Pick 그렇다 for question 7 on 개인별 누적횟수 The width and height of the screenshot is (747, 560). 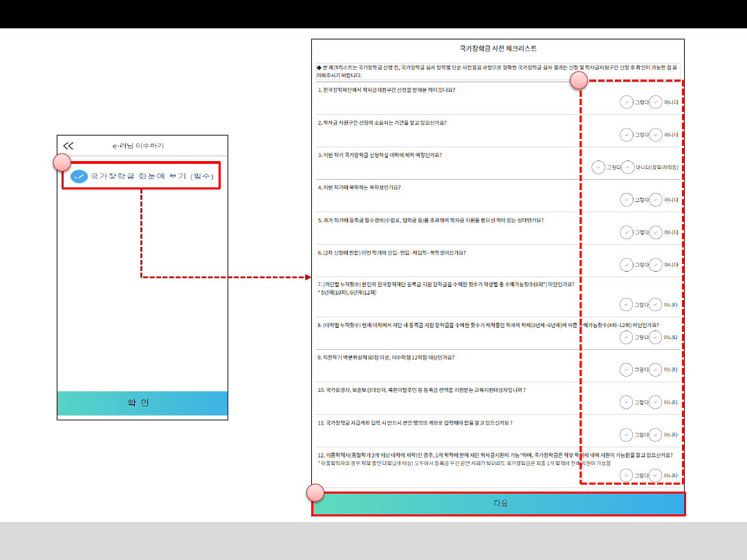627,304
